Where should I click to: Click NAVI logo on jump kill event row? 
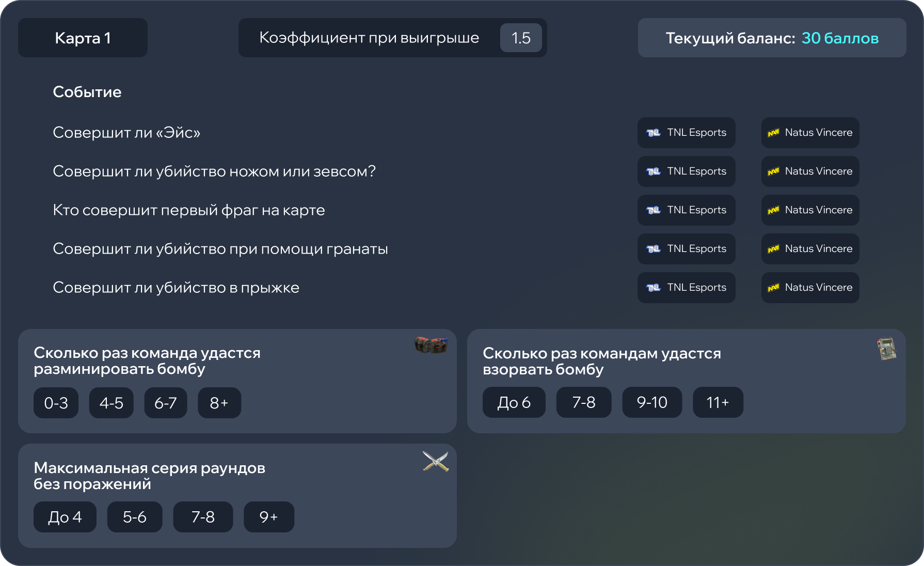pos(774,288)
